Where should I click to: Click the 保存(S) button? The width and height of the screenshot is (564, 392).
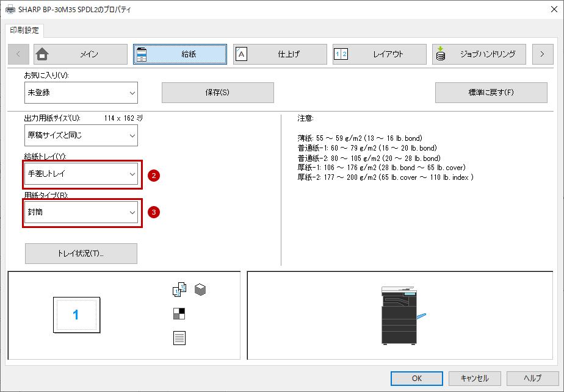coord(218,93)
